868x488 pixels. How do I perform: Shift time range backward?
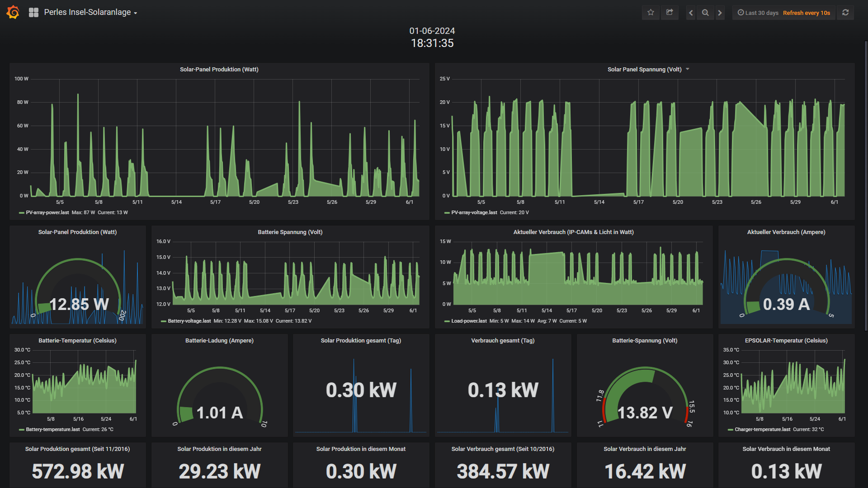tap(691, 13)
